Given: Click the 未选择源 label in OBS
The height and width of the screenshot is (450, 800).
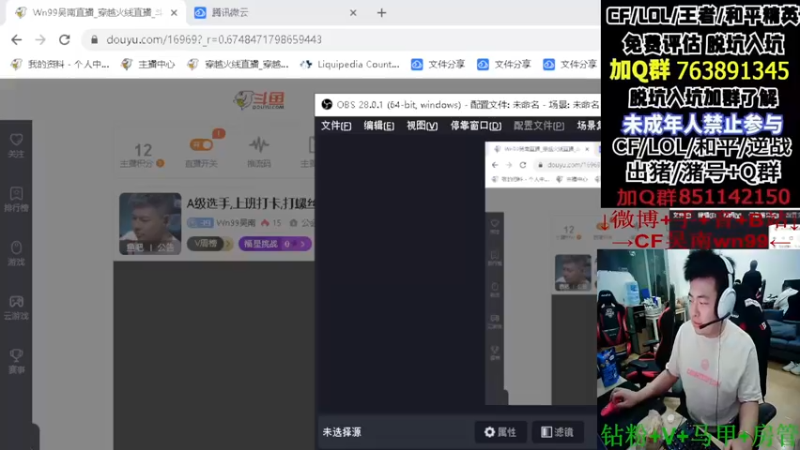Looking at the screenshot, I should [342, 432].
